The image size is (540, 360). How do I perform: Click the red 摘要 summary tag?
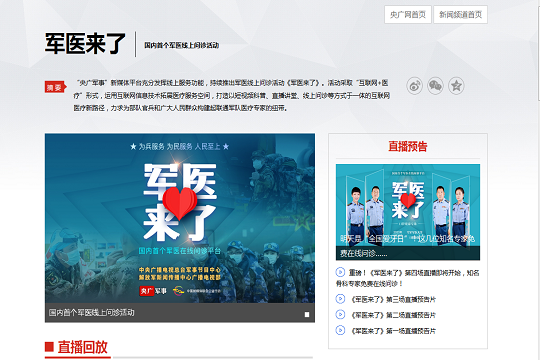click(55, 87)
